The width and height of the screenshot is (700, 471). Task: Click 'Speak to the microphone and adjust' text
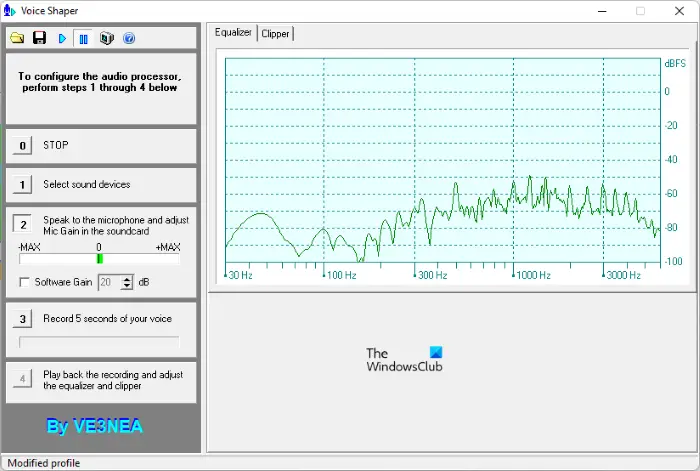tap(116, 220)
